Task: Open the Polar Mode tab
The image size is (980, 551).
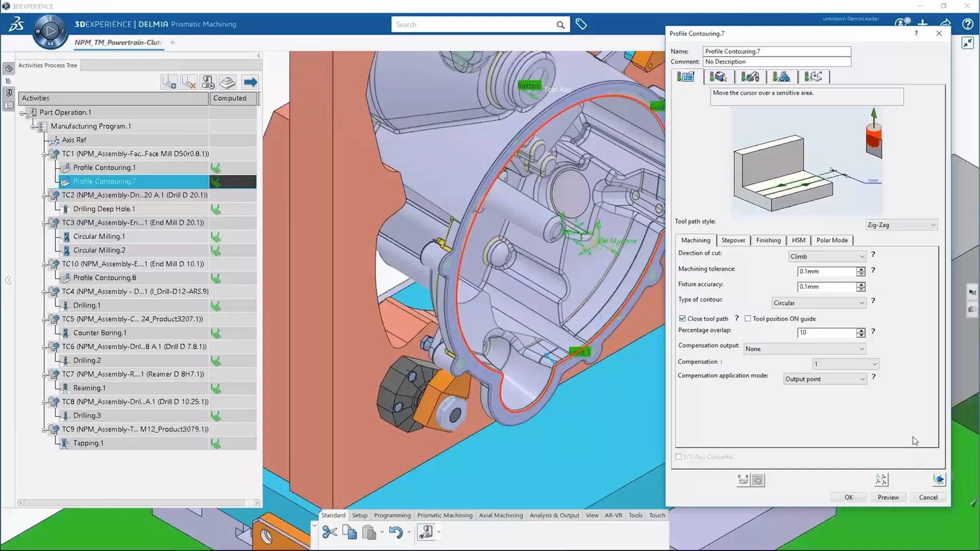Action: click(832, 240)
